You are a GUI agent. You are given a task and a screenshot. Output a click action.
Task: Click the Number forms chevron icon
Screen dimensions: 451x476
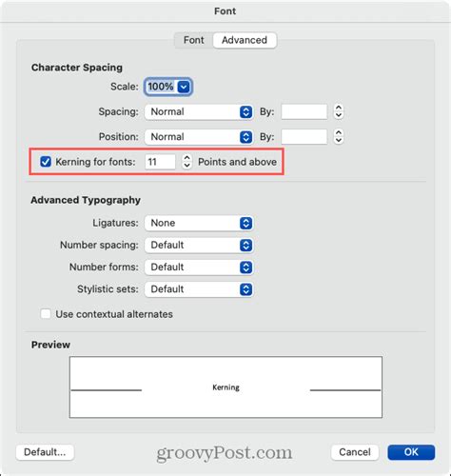pyautogui.click(x=245, y=268)
